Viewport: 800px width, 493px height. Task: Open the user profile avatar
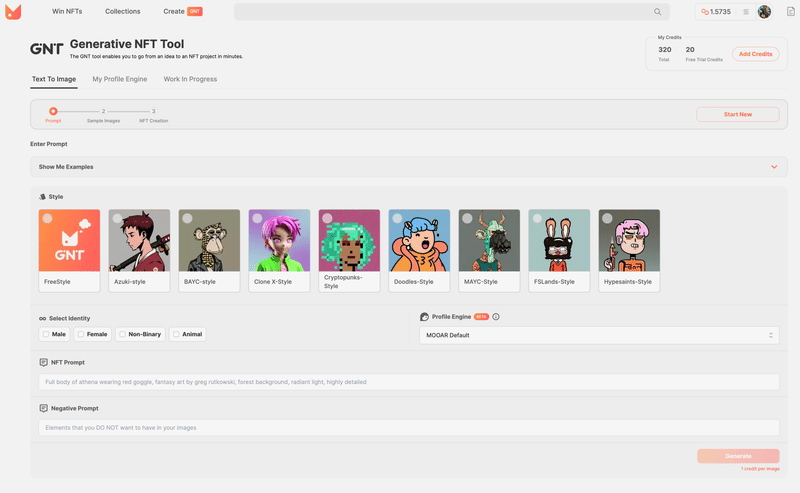click(764, 12)
